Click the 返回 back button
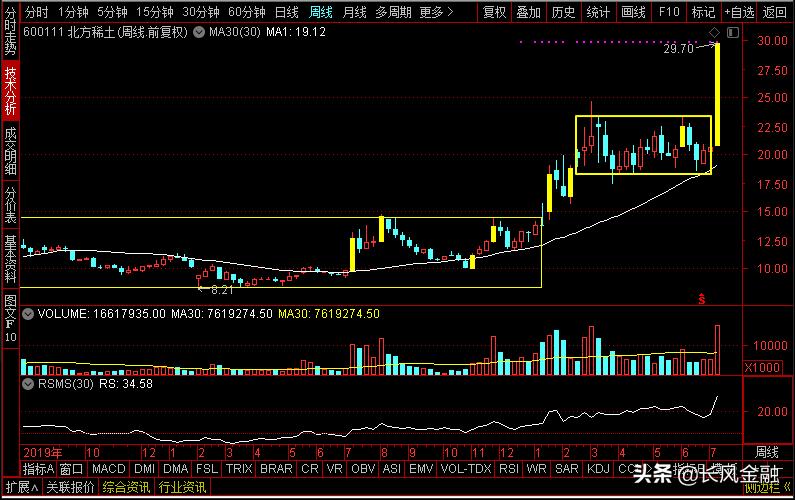This screenshot has height=500, width=795. point(775,12)
